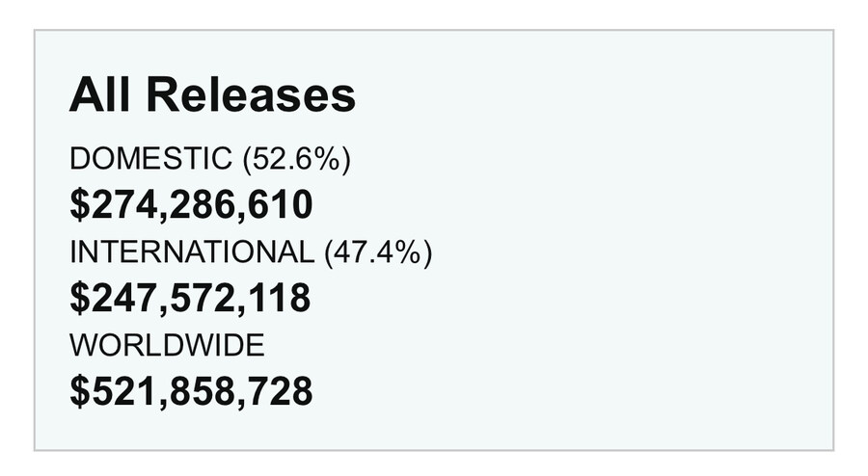Viewport: 868px width, 476px height.
Task: Click the dollar sign of worldwide gross
Action: point(78,392)
